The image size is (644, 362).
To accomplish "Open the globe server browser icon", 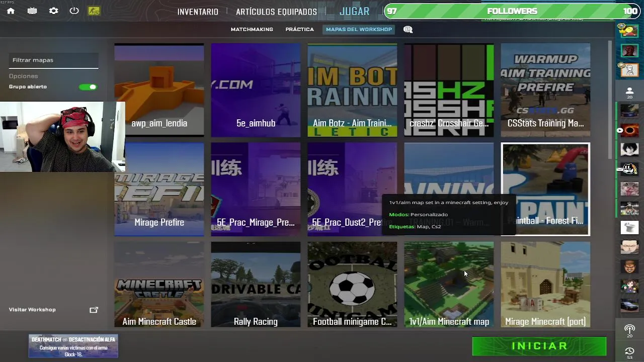I will [408, 29].
